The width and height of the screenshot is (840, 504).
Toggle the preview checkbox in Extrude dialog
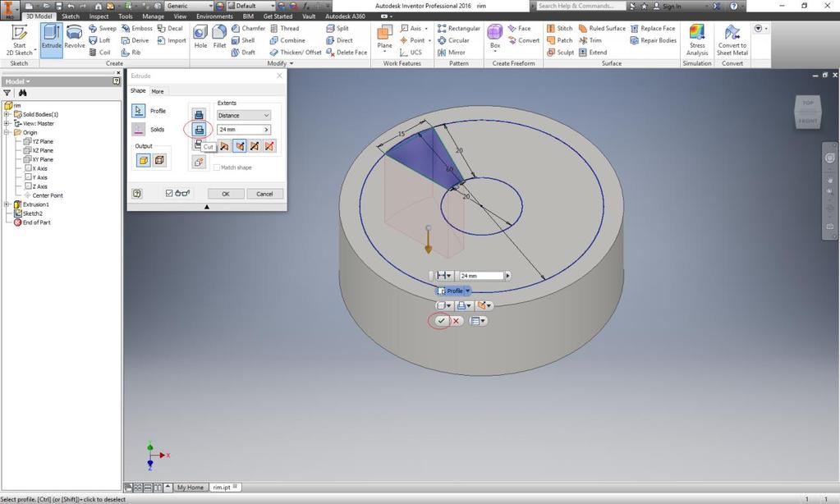(x=169, y=194)
